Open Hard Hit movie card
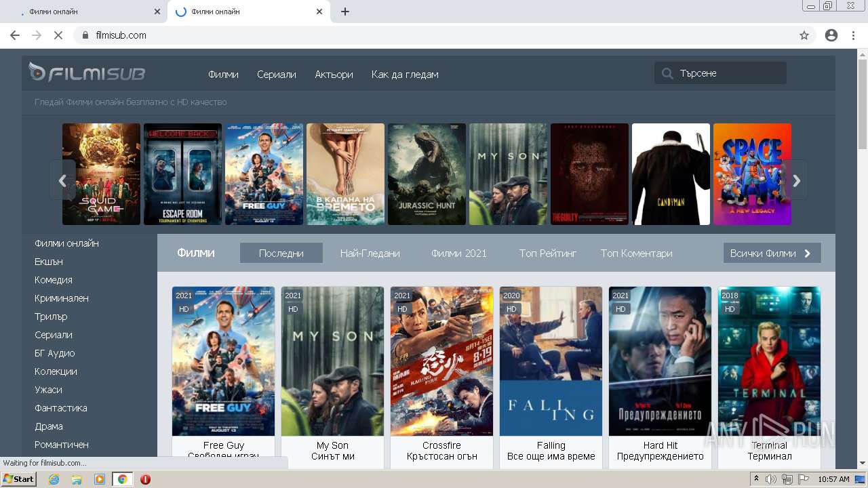Screen dimensions: 868x488 pos(660,376)
